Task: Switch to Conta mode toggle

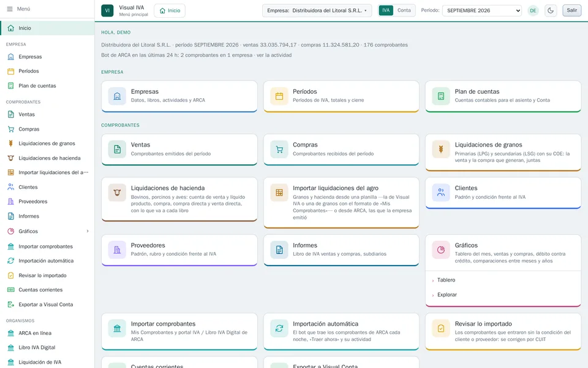Action: tap(404, 10)
